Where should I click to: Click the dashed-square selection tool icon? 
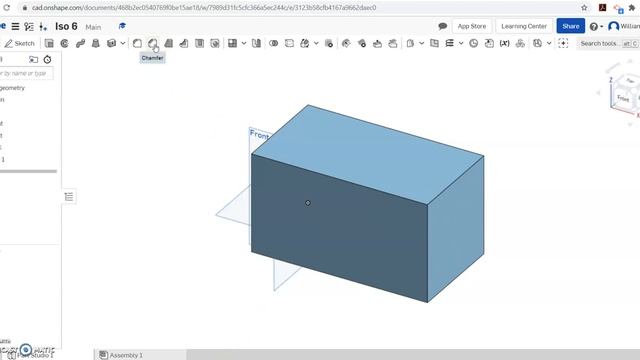563,43
